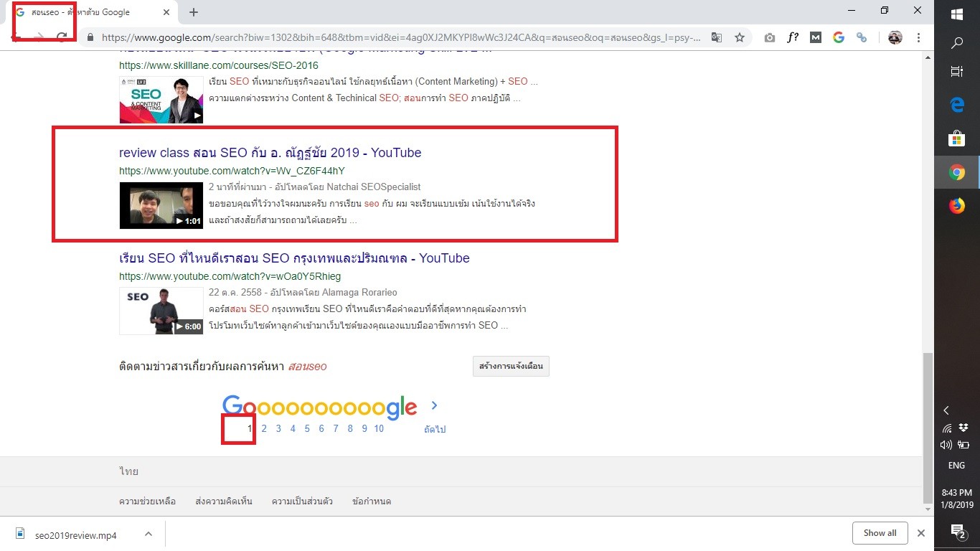The height and width of the screenshot is (551, 980).
Task: Open the ความช่วยเหลือ help footer link
Action: (x=147, y=501)
